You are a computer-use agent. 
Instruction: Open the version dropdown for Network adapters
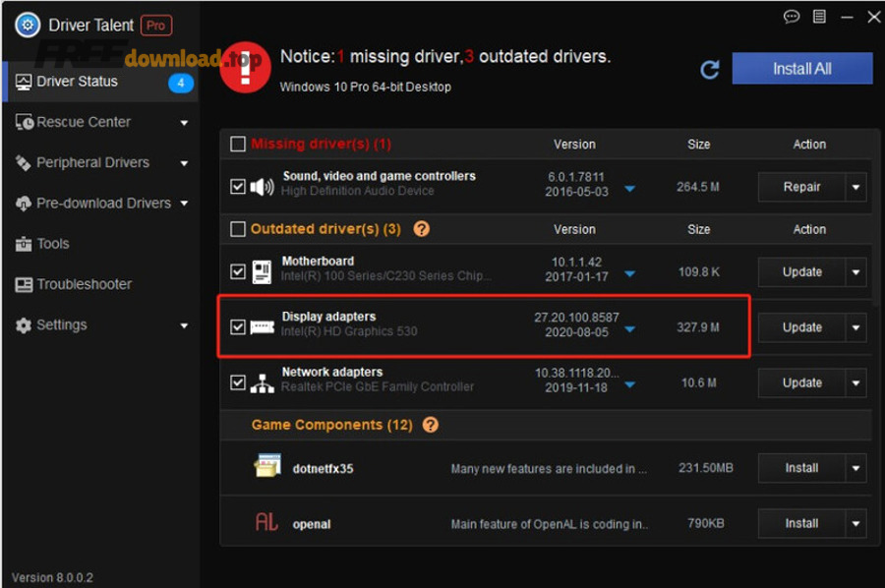click(630, 384)
